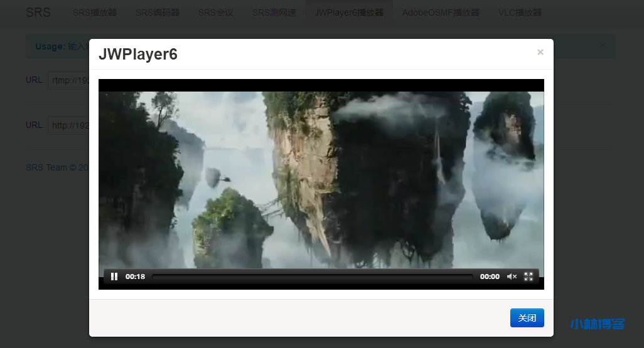644x348 pixels.
Task: Select the SRS测网速 tab
Action: pyautogui.click(x=274, y=13)
